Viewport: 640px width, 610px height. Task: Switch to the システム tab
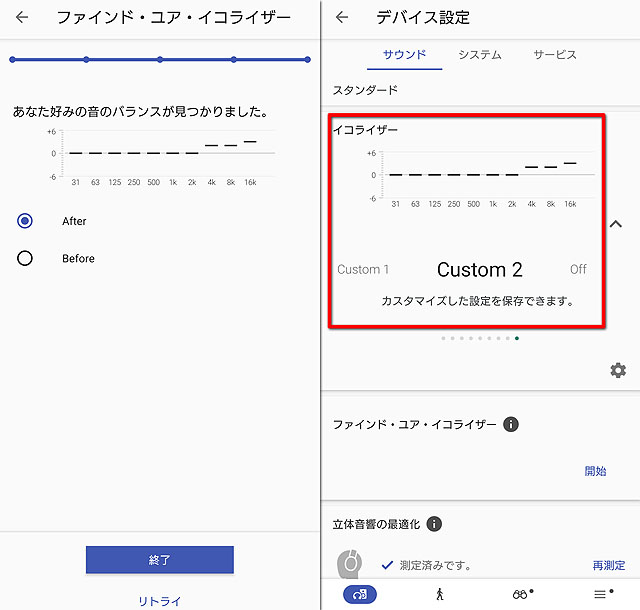[x=480, y=55]
